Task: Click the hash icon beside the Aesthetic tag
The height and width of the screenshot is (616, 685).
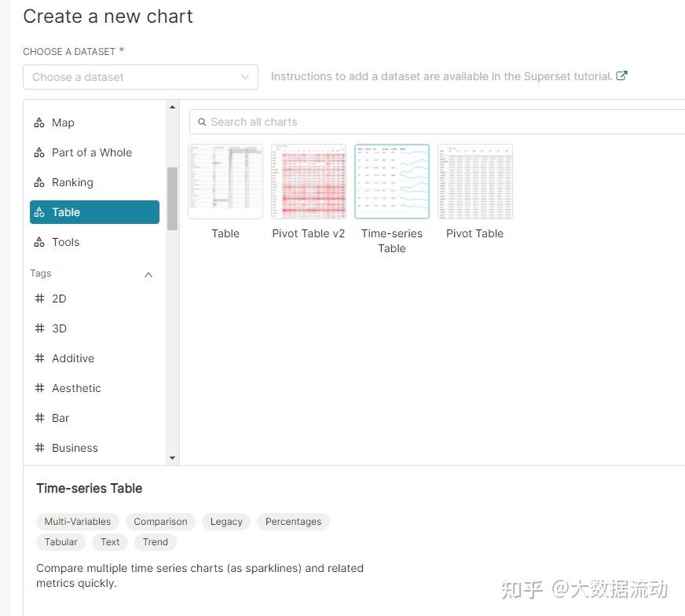Action: 40,388
